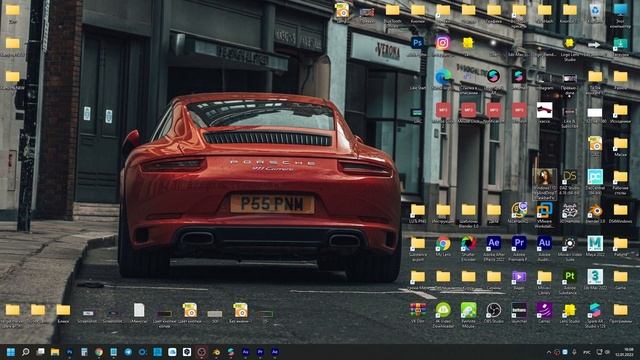
Task: Select the Blender 3.0 desktop shortcut
Action: [595, 210]
